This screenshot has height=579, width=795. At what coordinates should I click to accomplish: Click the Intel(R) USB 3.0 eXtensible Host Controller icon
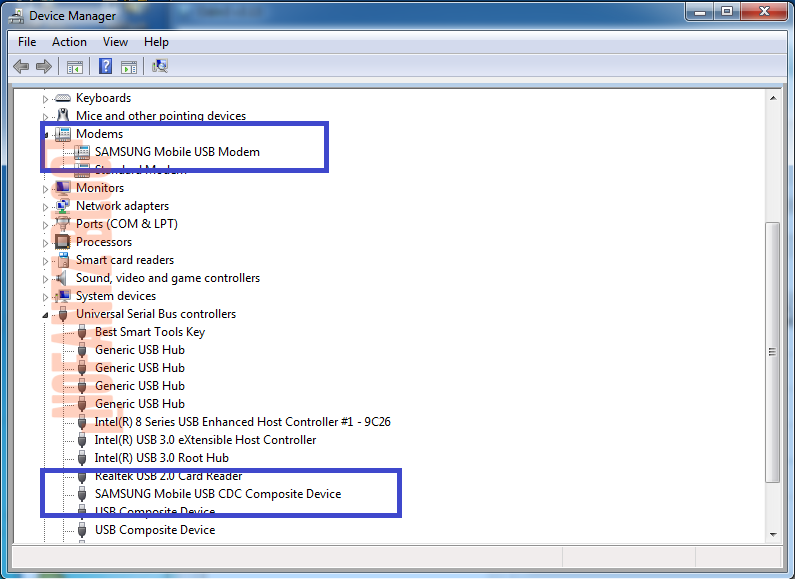click(82, 440)
